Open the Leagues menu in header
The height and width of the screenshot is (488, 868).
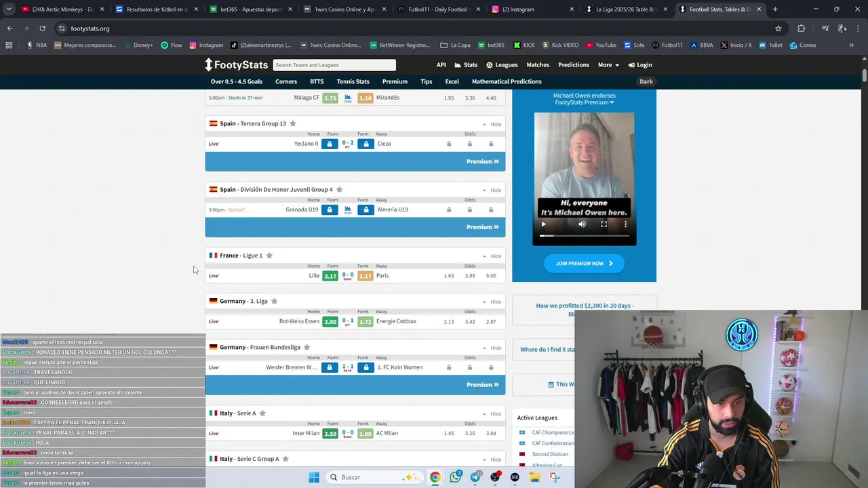click(x=502, y=65)
